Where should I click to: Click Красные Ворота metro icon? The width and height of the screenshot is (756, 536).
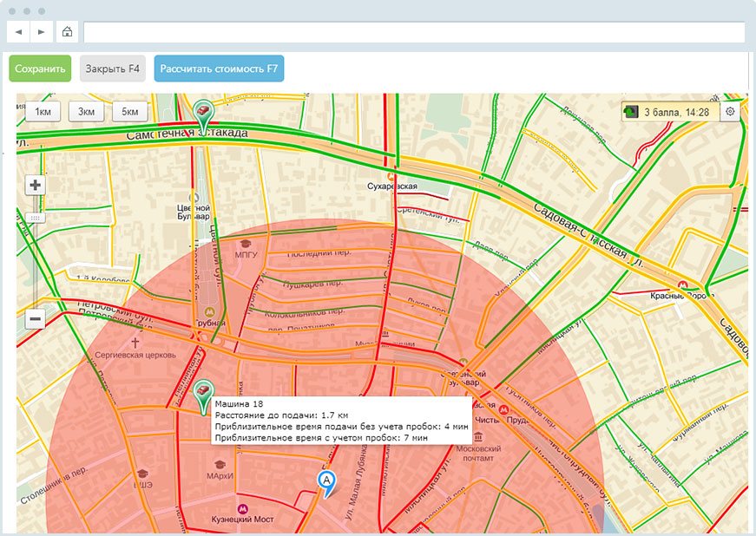click(683, 285)
